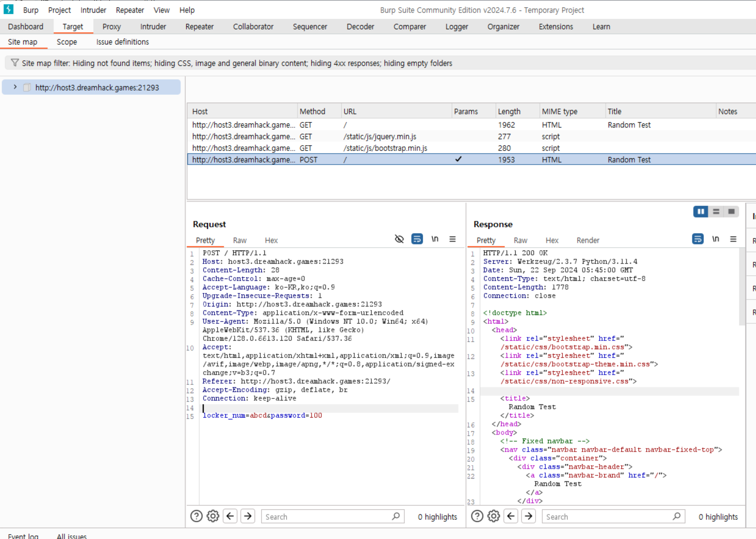Click the Response Search input field
The height and width of the screenshot is (539, 756).
[x=613, y=516]
